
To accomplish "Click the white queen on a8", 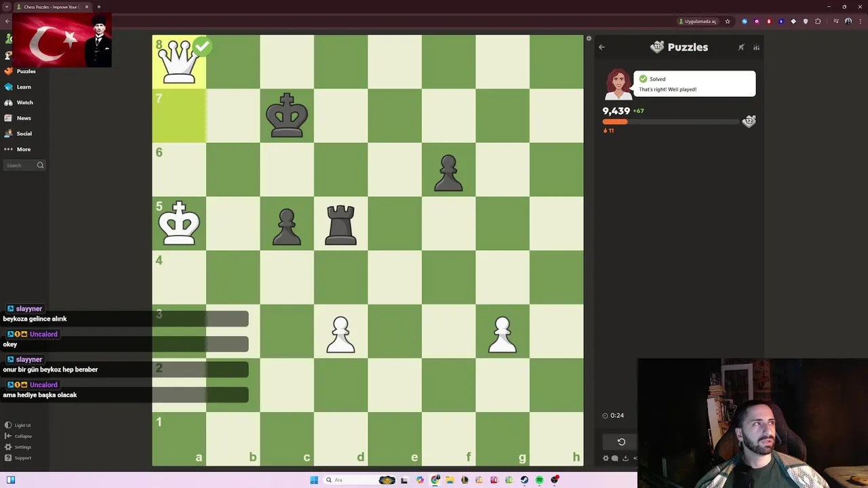I will [178, 62].
